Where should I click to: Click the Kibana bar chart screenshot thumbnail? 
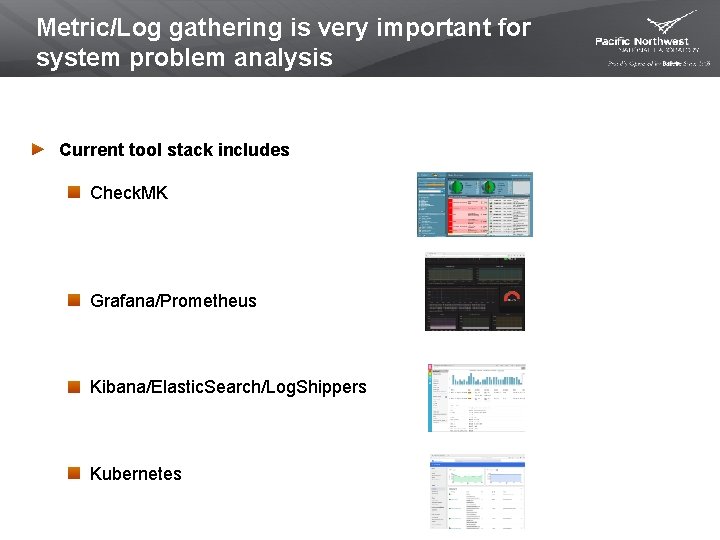point(477,398)
